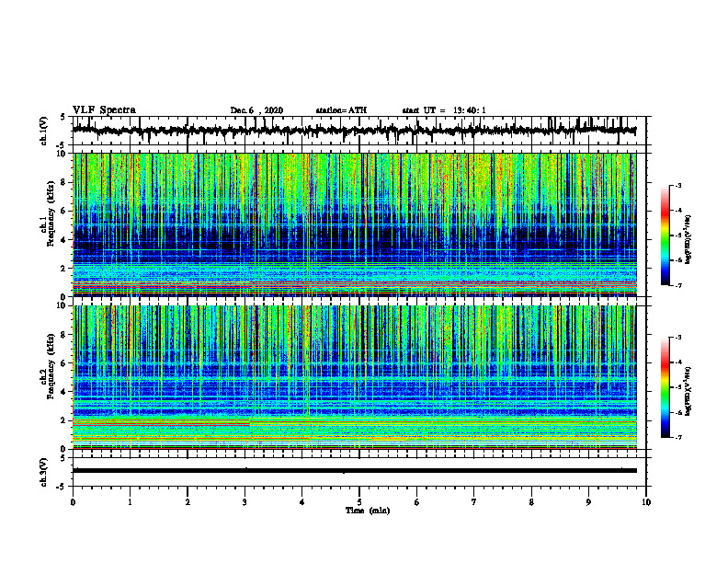728x563 pixels.
Task: Click the ch.2 spectrogram "2" kHz tick label
Action: 64,420
